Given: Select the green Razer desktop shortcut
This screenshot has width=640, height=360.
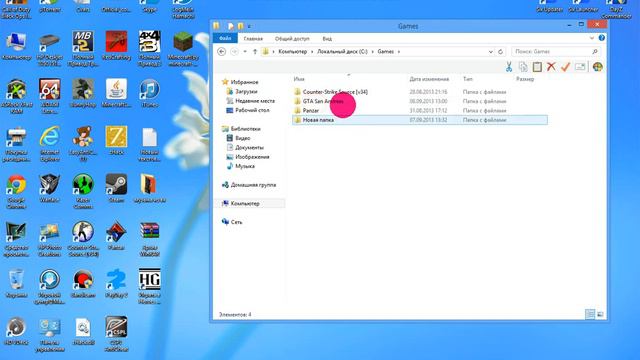Looking at the screenshot, I should click(x=83, y=184).
